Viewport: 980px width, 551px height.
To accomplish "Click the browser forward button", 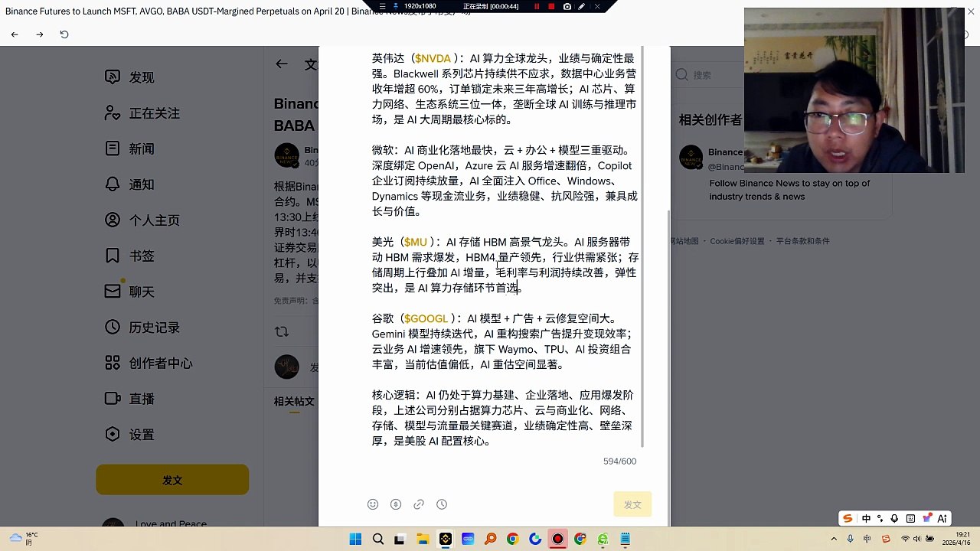I will (x=40, y=34).
